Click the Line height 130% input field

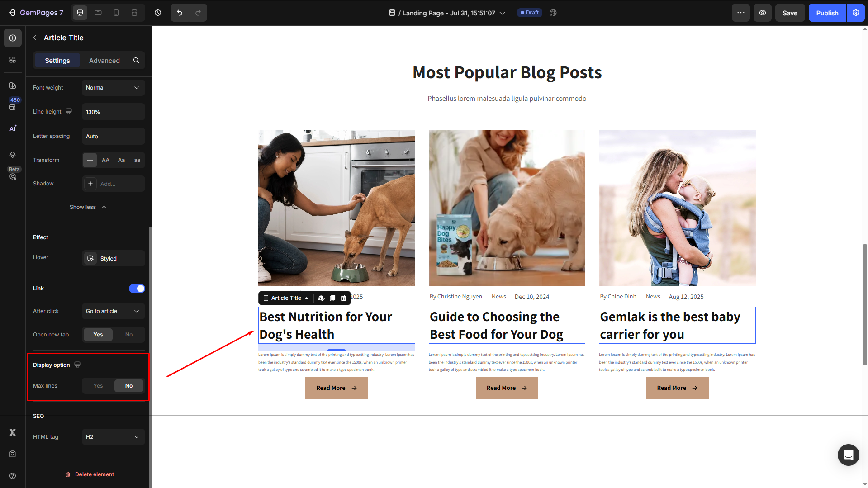tap(114, 112)
